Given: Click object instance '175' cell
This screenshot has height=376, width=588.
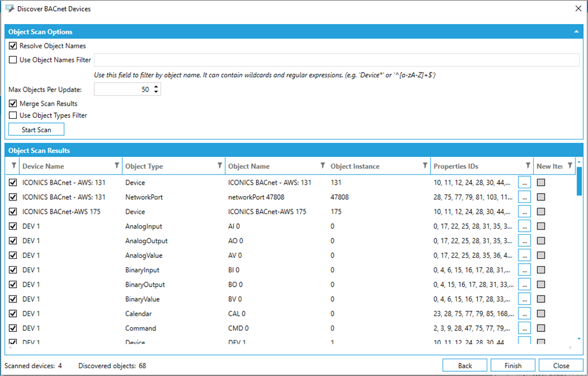Looking at the screenshot, I should 336,212.
